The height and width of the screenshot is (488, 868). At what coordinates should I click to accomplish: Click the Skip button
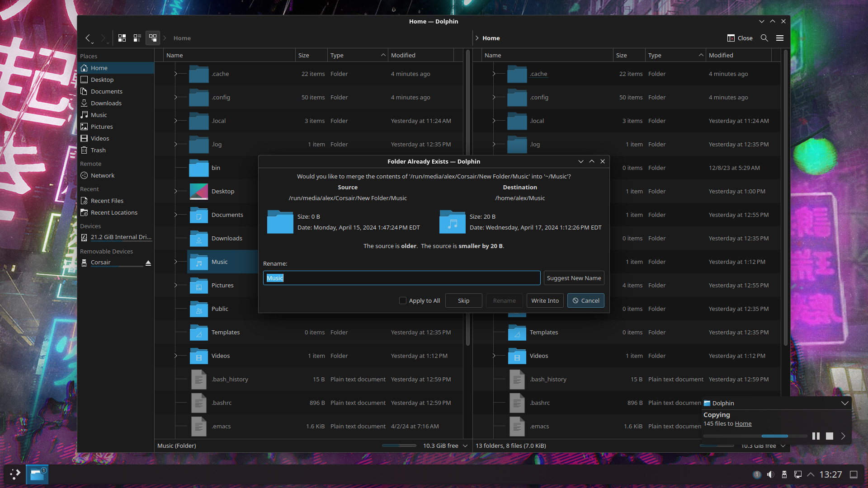pyautogui.click(x=463, y=300)
